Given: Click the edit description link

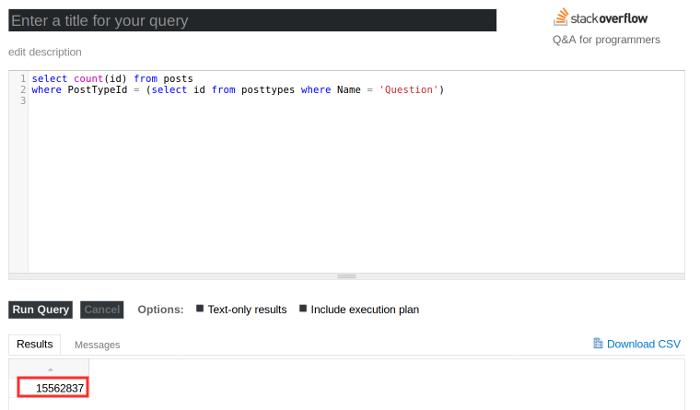Looking at the screenshot, I should point(45,52).
